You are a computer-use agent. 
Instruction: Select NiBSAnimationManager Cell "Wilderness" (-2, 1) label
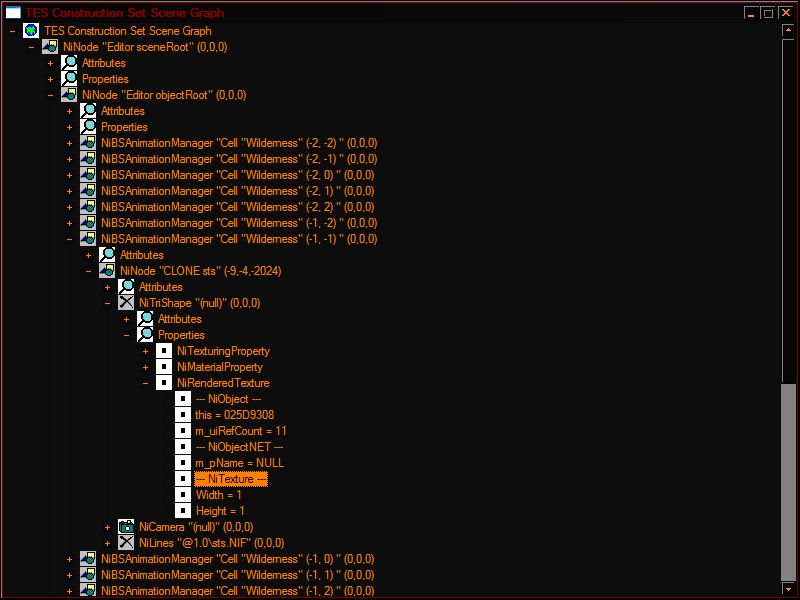click(x=237, y=191)
